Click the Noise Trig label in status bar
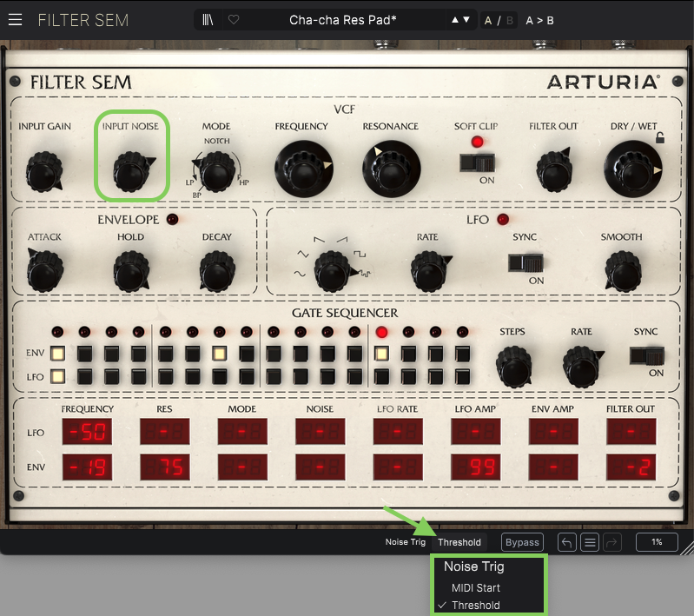The width and height of the screenshot is (694, 616). click(405, 542)
